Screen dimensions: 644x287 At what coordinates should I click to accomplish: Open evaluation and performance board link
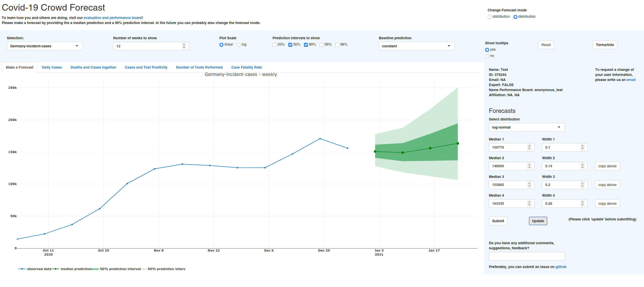click(x=113, y=18)
